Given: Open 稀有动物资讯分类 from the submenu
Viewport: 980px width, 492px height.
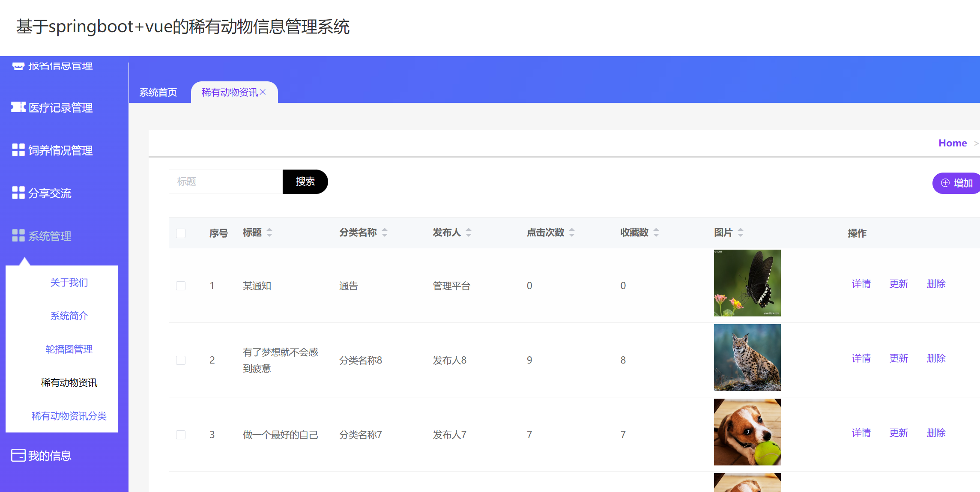Looking at the screenshot, I should 69,416.
